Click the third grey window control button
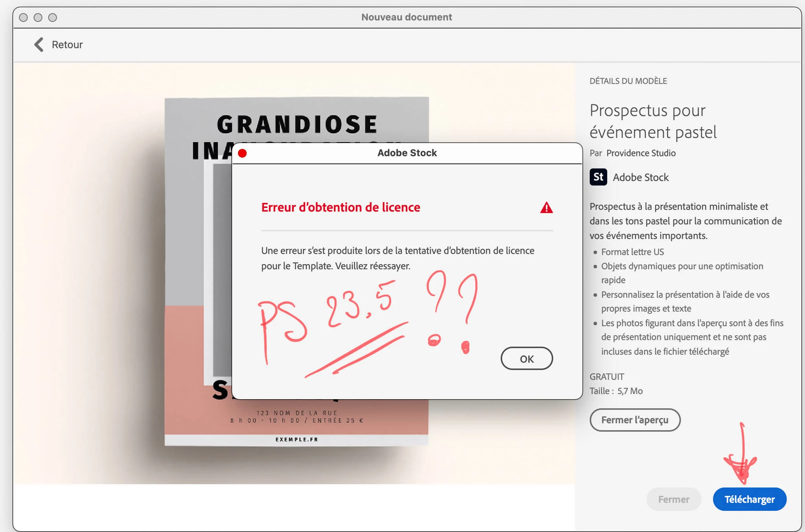 (52, 18)
